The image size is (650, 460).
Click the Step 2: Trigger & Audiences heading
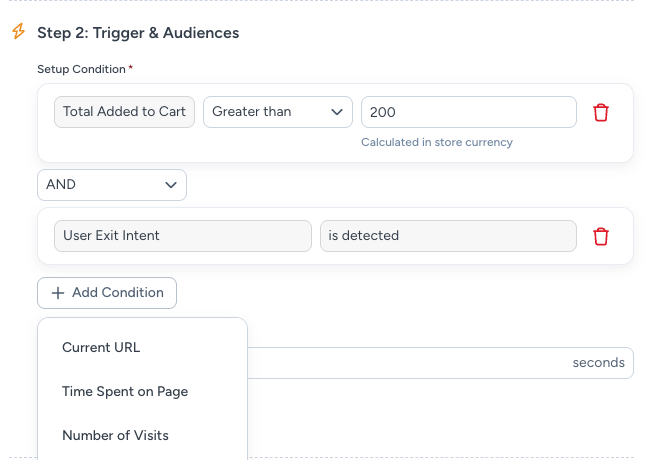pyautogui.click(x=138, y=33)
